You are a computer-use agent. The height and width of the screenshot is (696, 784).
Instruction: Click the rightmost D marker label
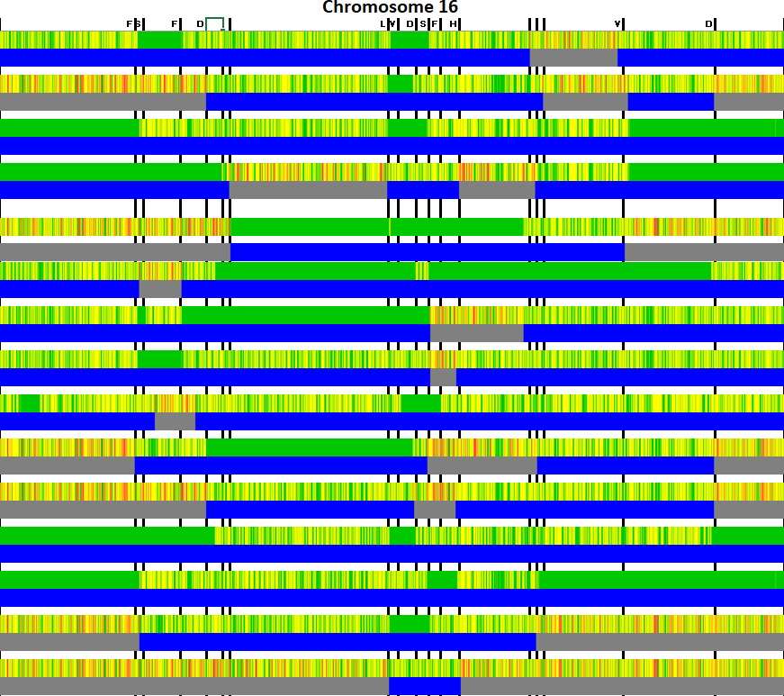(x=708, y=23)
